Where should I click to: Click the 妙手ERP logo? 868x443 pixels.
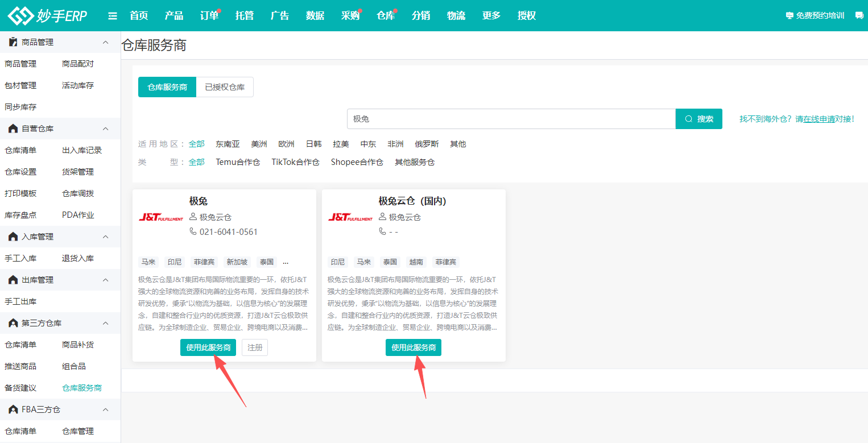pyautogui.click(x=47, y=15)
